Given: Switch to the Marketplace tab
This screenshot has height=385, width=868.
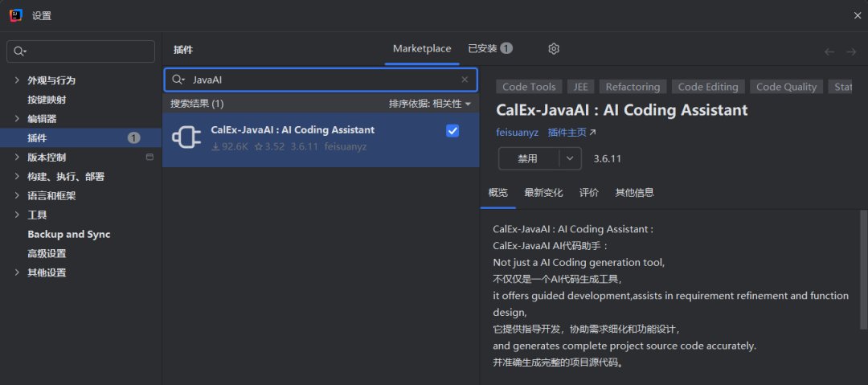Looking at the screenshot, I should tap(422, 49).
